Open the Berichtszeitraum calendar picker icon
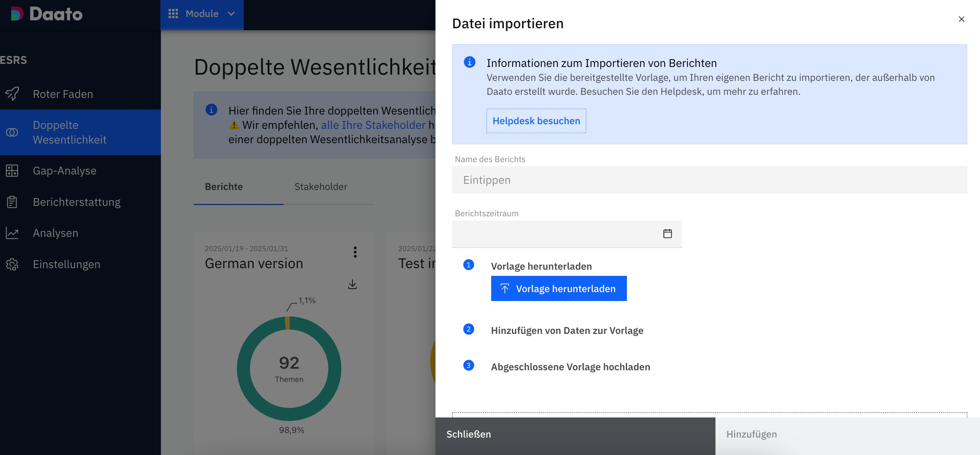Screen dimensions: 980x455 [668, 234]
